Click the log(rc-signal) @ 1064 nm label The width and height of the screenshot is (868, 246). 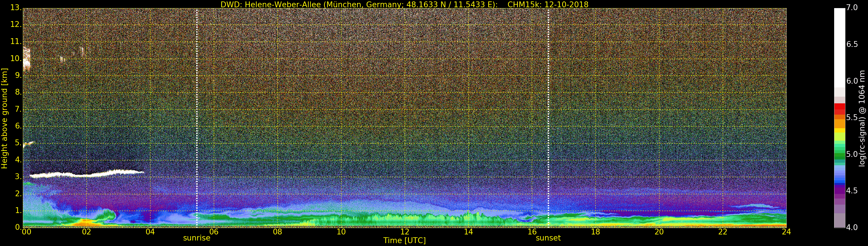[862, 118]
